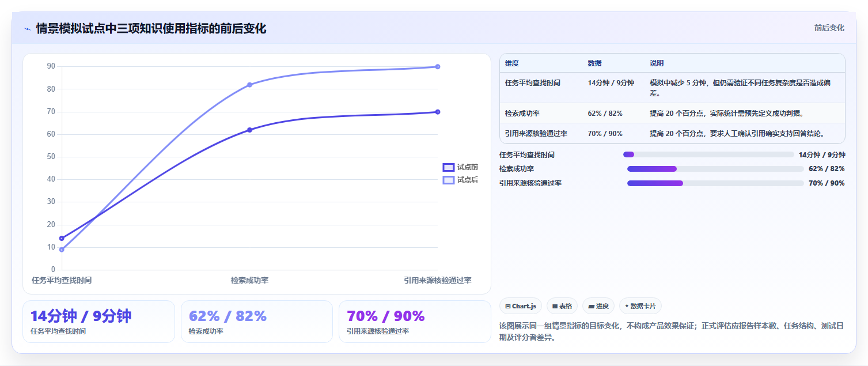
Task: Click the 任务平均查找时间 progress bar
Action: [x=708, y=154]
